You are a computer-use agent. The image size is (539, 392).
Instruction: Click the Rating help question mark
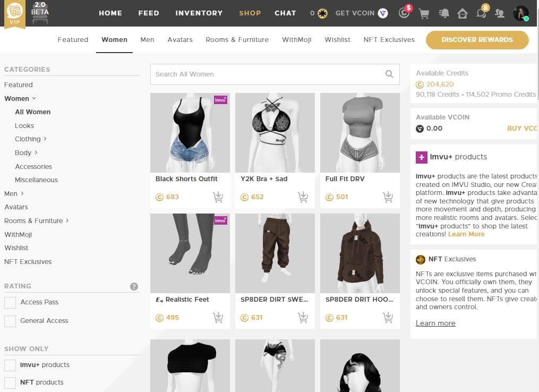point(134,286)
